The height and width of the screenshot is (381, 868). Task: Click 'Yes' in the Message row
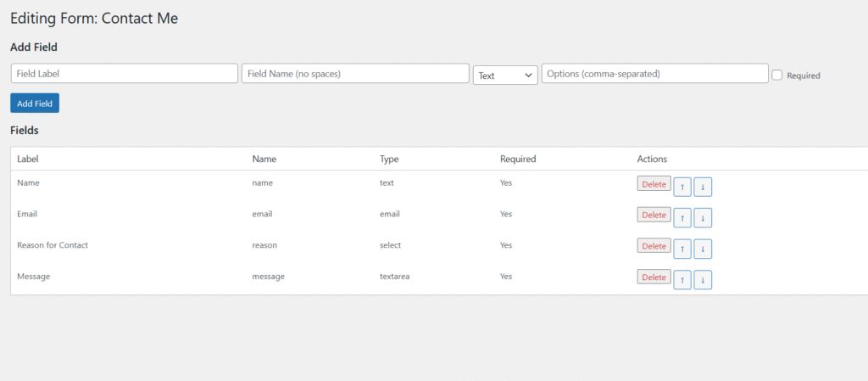tap(506, 276)
